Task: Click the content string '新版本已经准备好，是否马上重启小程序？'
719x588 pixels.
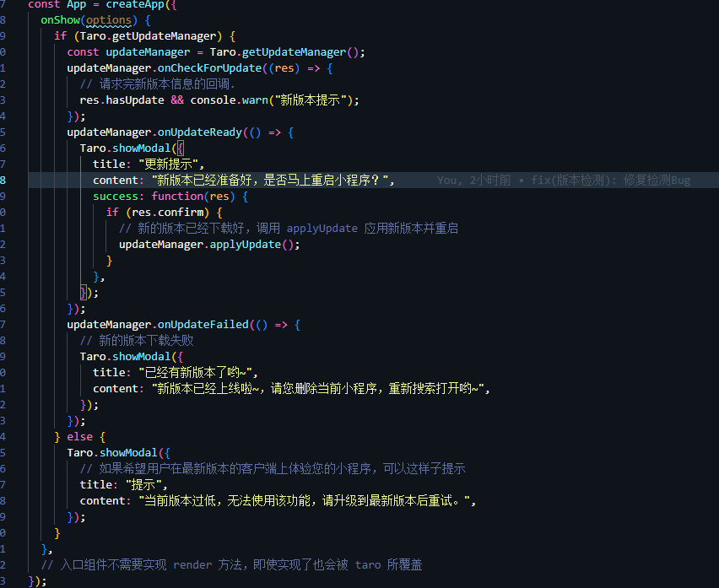Action: (271, 181)
